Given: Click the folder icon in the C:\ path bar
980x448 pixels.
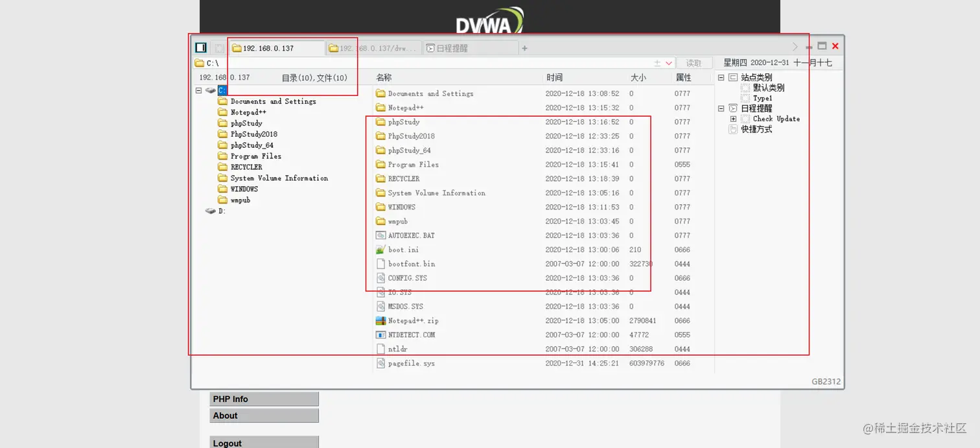Looking at the screenshot, I should tap(200, 63).
